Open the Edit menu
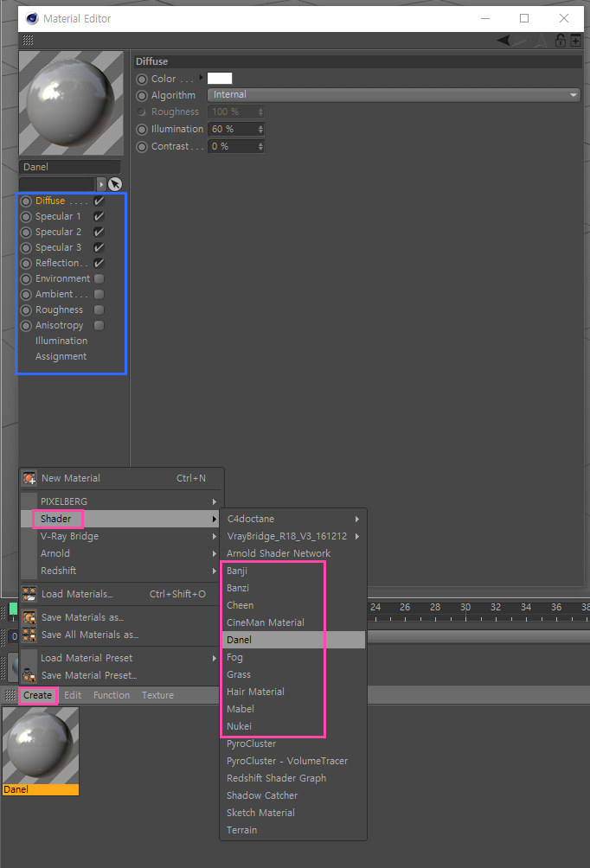 pyautogui.click(x=73, y=695)
